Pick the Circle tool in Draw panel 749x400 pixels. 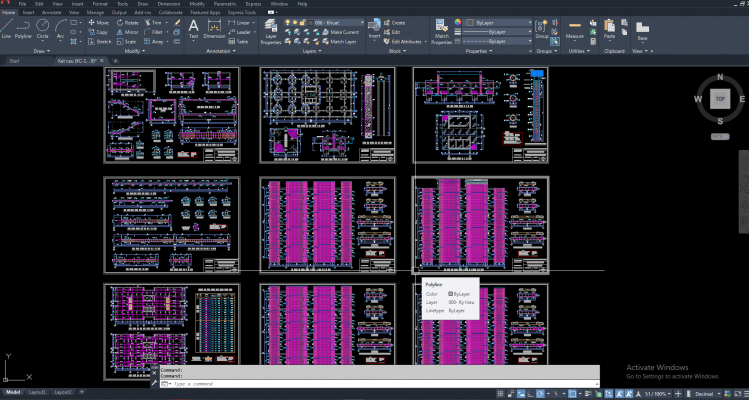[x=43, y=27]
